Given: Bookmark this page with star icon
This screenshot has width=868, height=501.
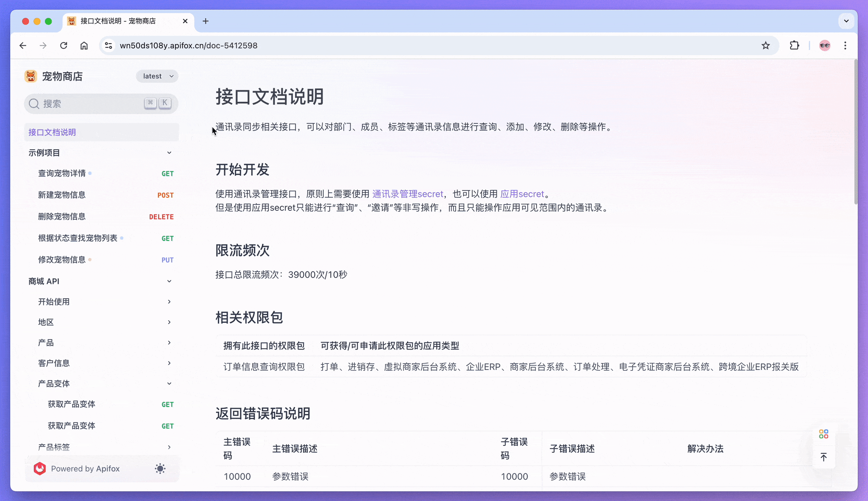Looking at the screenshot, I should pos(765,45).
